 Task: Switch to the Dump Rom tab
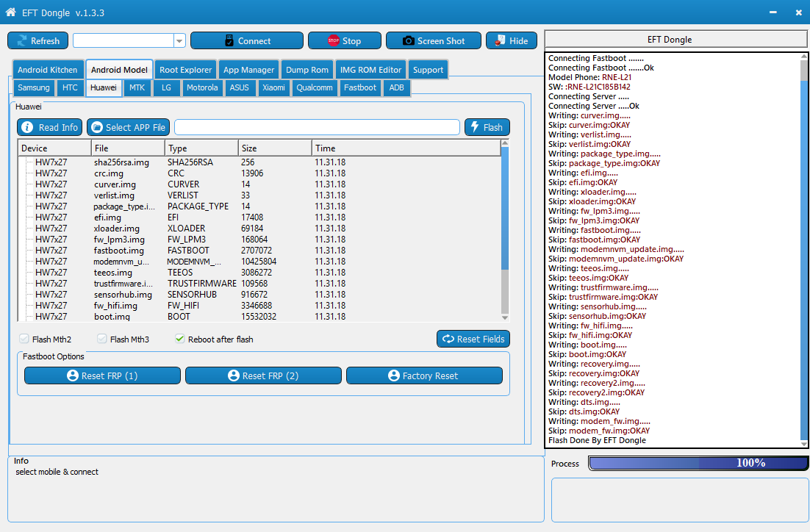coord(307,70)
